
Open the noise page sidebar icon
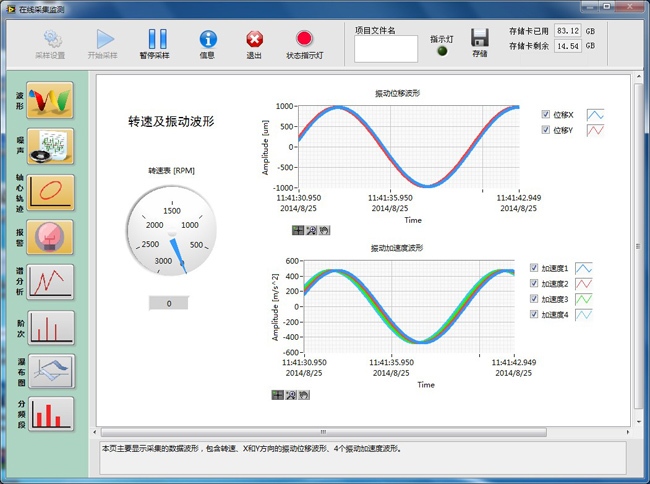(x=50, y=146)
